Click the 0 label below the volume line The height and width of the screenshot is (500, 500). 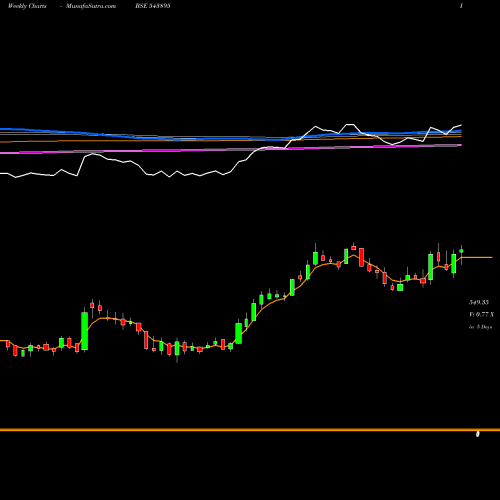pos(478,434)
